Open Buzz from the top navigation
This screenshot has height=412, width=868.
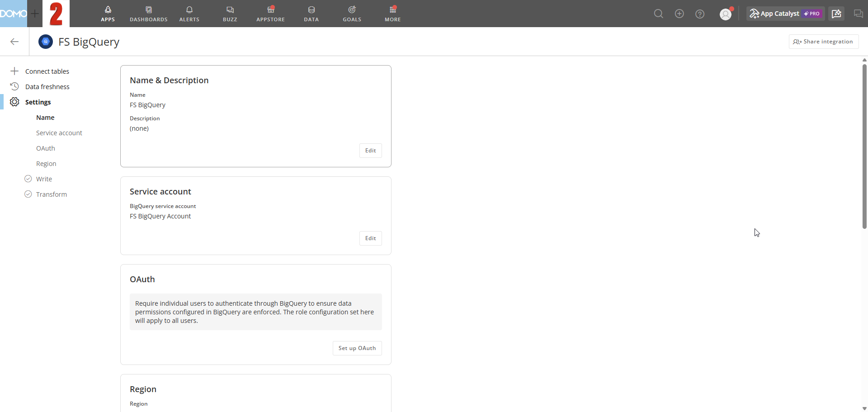tap(230, 14)
